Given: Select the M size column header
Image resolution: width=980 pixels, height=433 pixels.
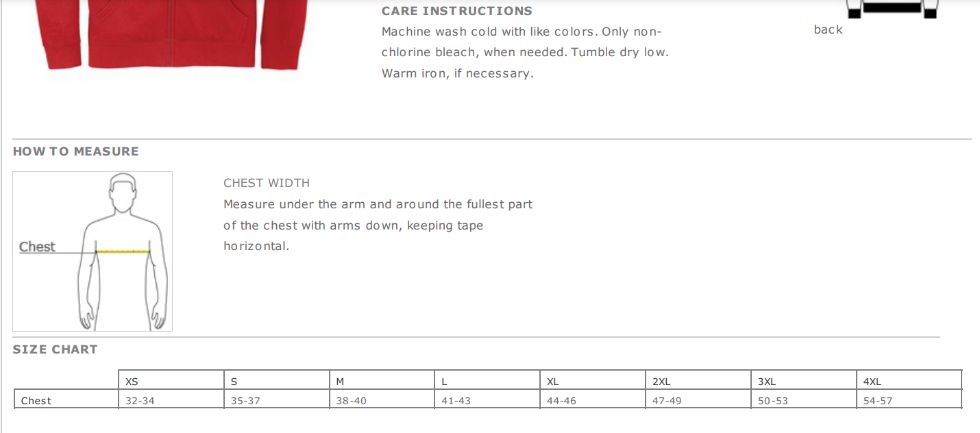Looking at the screenshot, I should click(340, 382).
